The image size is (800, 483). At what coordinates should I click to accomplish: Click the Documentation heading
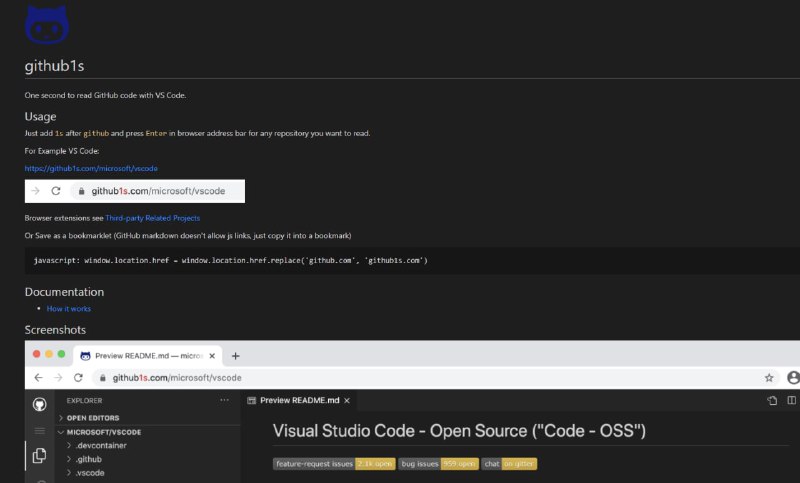coord(64,292)
